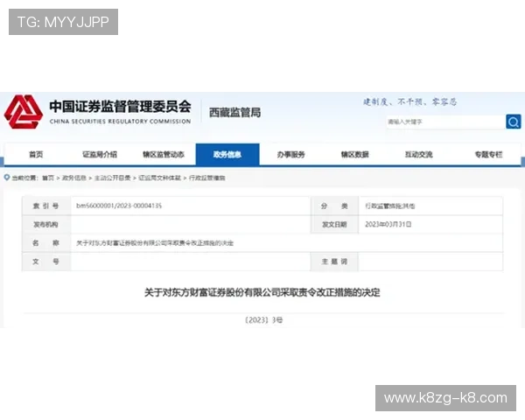Click the 中国证券监督管理委员会 site title
525x420 pixels.
[120, 107]
